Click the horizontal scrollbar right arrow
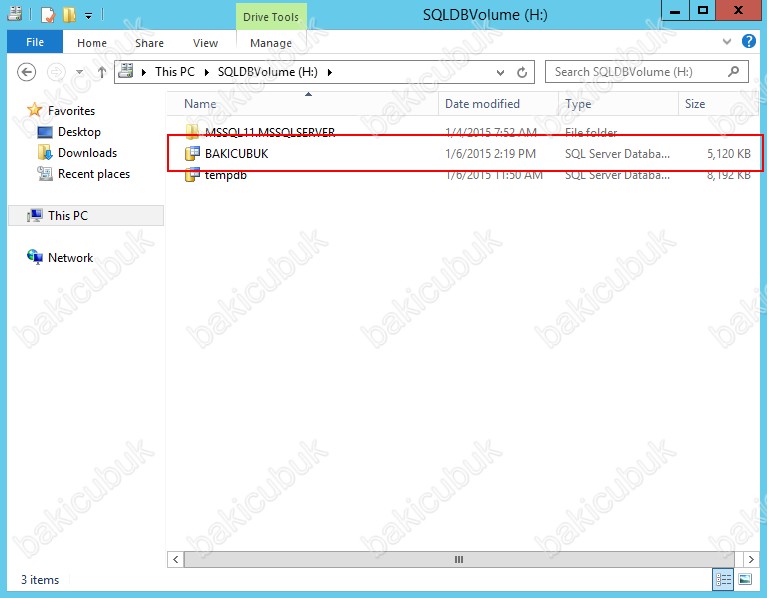Image resolution: width=767 pixels, height=598 pixels. point(751,559)
